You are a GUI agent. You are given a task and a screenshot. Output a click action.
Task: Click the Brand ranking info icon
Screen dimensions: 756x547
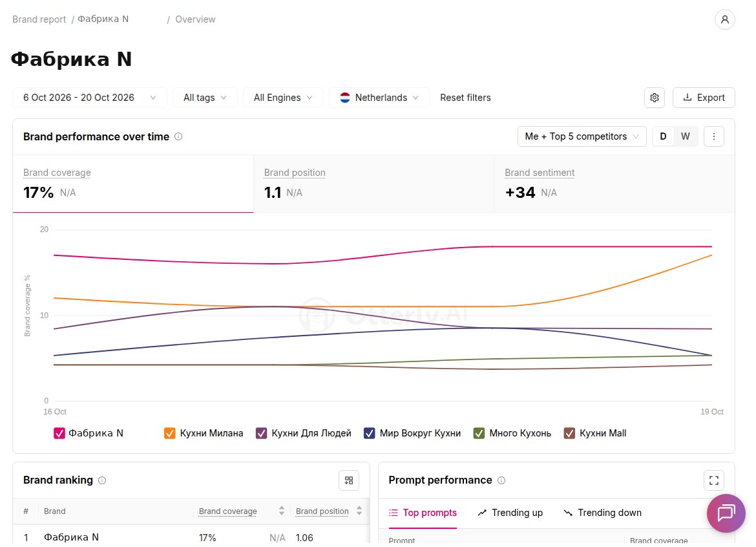pyautogui.click(x=102, y=480)
